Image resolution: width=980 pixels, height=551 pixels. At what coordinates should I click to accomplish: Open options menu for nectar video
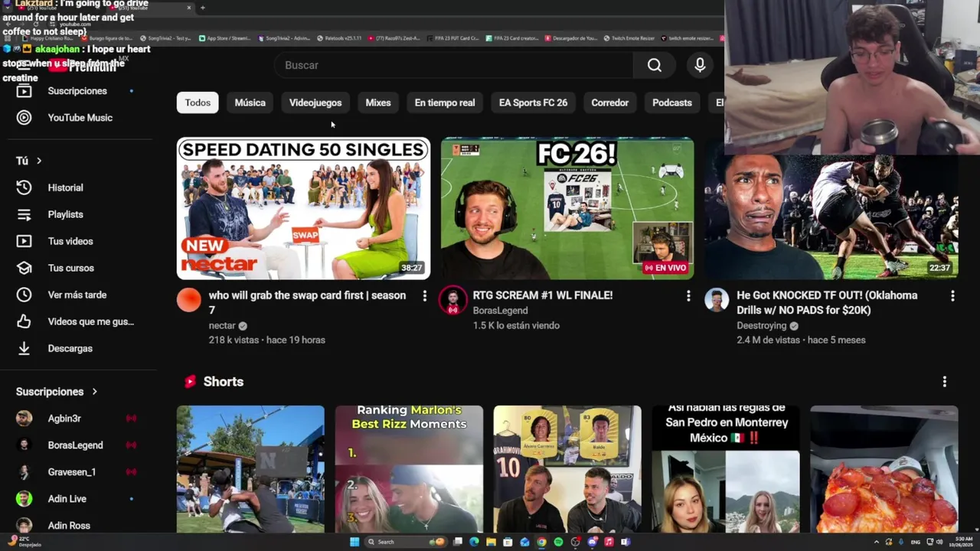(x=424, y=296)
